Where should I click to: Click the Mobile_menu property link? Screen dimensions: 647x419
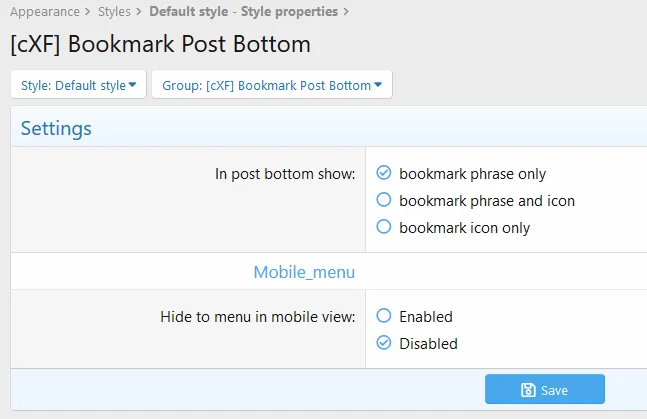304,271
